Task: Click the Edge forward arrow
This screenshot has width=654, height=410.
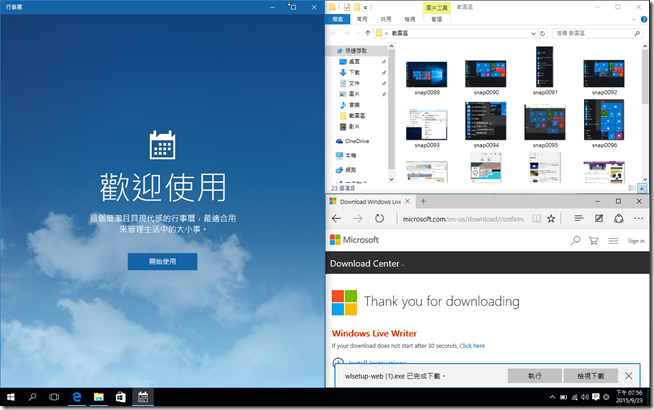Action: point(357,219)
